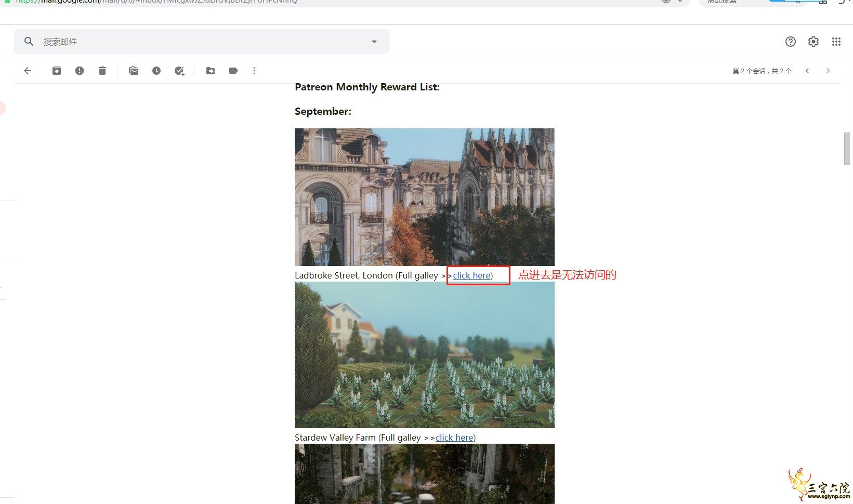The height and width of the screenshot is (504, 853).
Task: Click the browser address bar URL
Action: pyautogui.click(x=156, y=2)
